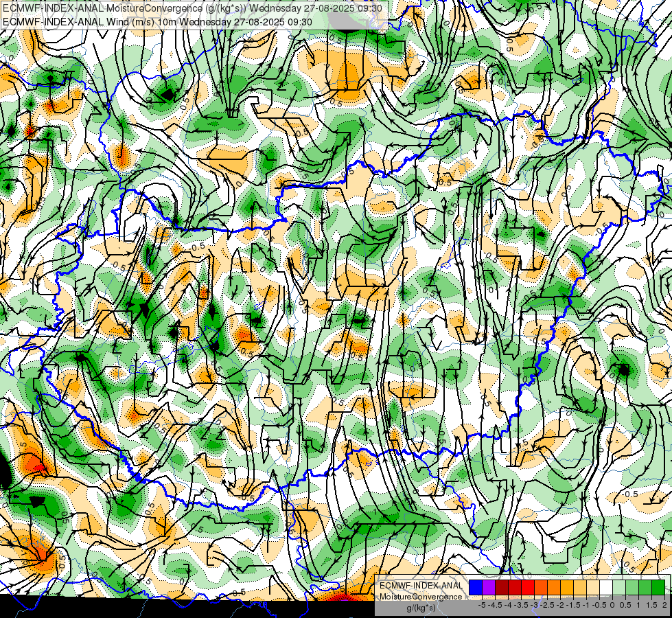The width and height of the screenshot is (672, 618).
Task: Click the dark maroon-red legend swatch
Action: tap(502, 587)
